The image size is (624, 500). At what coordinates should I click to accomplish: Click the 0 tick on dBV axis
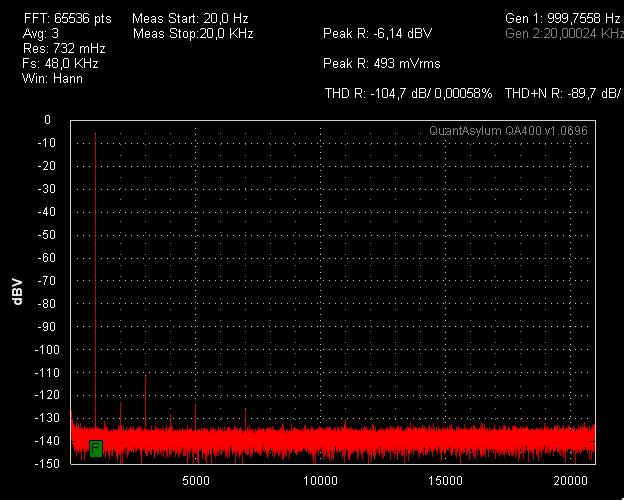[x=47, y=120]
